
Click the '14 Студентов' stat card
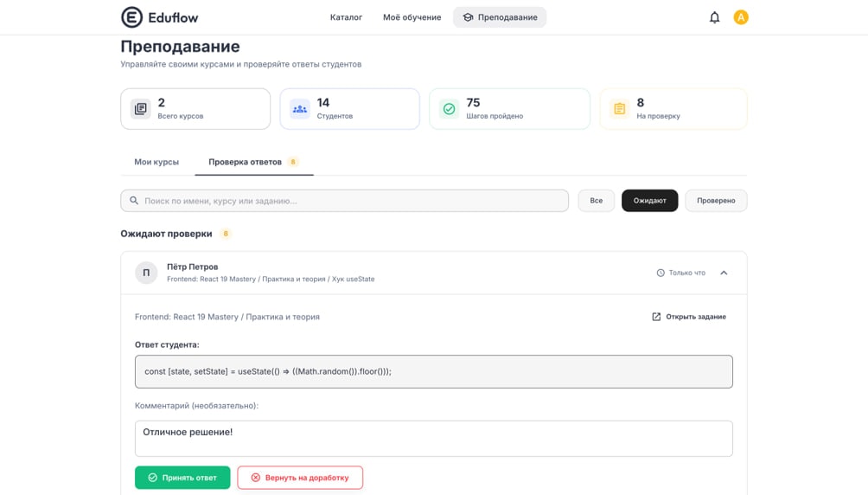tap(350, 109)
